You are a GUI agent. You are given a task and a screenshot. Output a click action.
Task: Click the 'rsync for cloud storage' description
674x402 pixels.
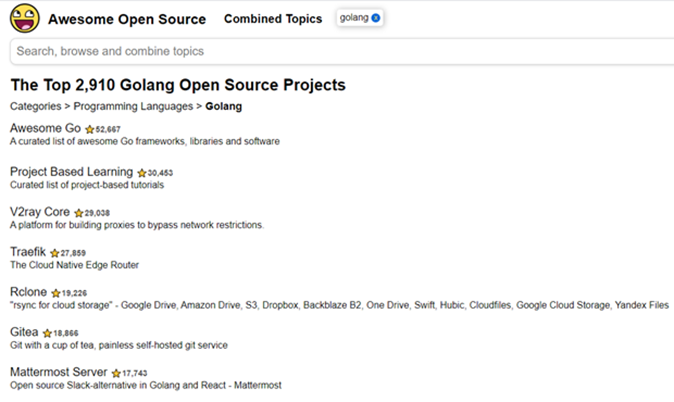point(340,305)
